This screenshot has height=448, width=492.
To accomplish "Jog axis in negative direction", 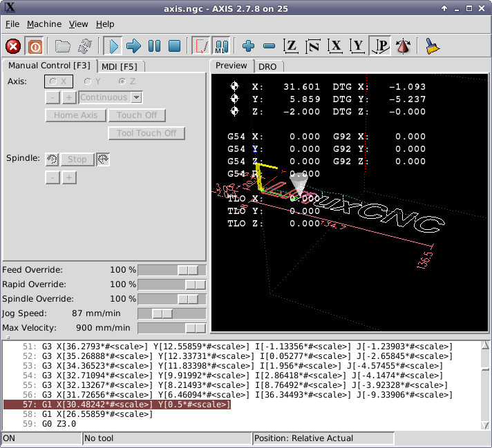I will (x=53, y=97).
